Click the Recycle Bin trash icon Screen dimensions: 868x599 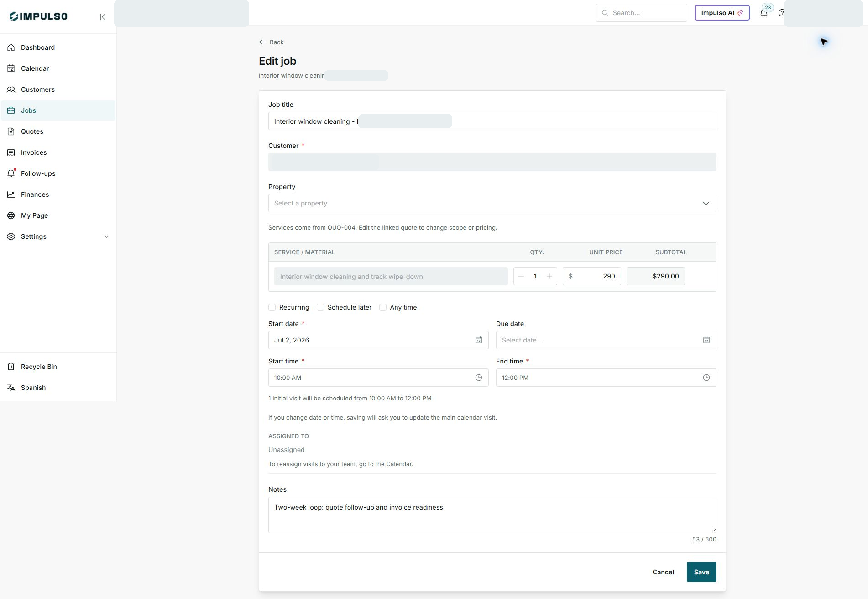(x=11, y=367)
